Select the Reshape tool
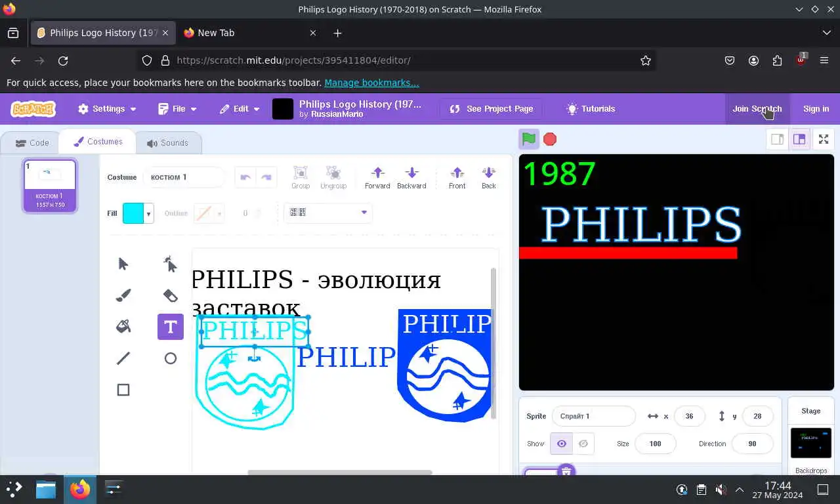 (171, 264)
